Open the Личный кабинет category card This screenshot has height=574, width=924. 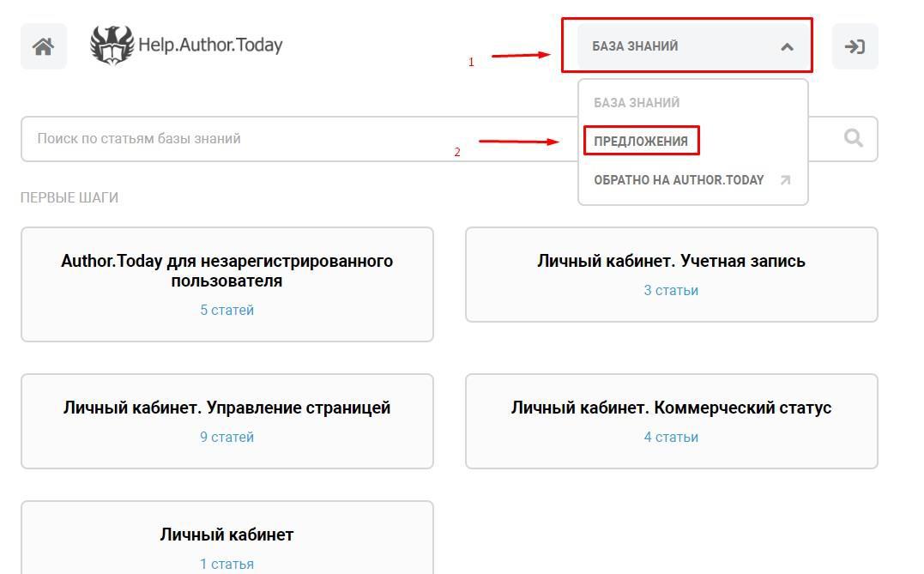coord(226,535)
